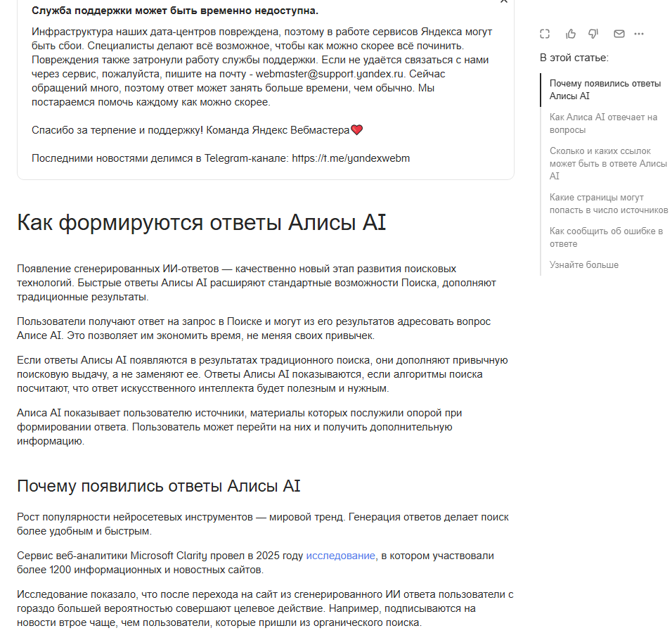672x633 pixels.
Task: Click the main heading 'Как формируются ответы Алисы AI'
Action: (x=202, y=222)
